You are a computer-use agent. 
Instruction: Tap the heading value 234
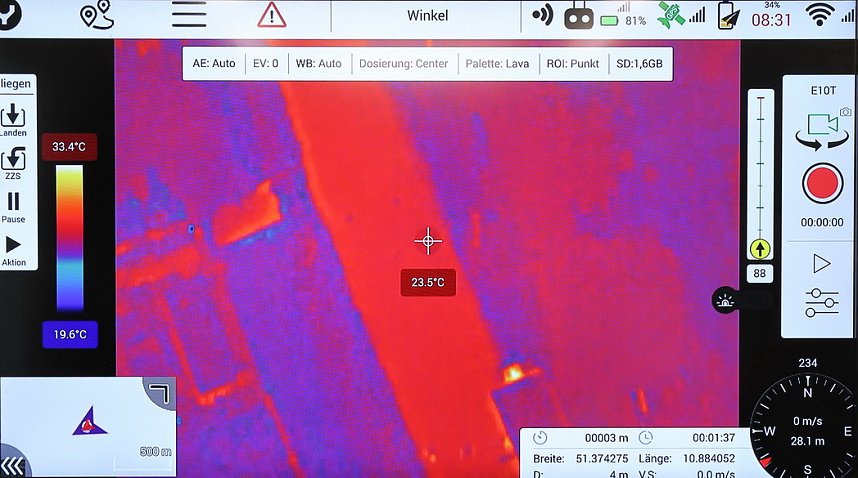808,363
